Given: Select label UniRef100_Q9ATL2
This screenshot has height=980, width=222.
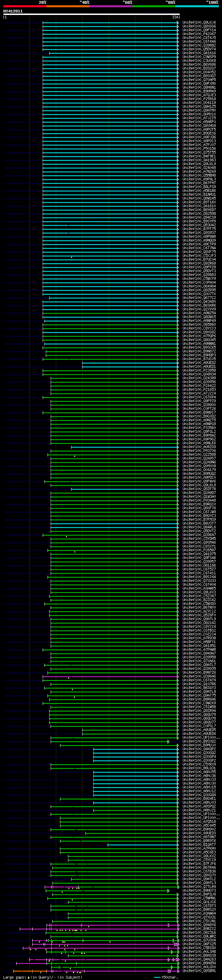Looking at the screenshot, I should [199, 879].
